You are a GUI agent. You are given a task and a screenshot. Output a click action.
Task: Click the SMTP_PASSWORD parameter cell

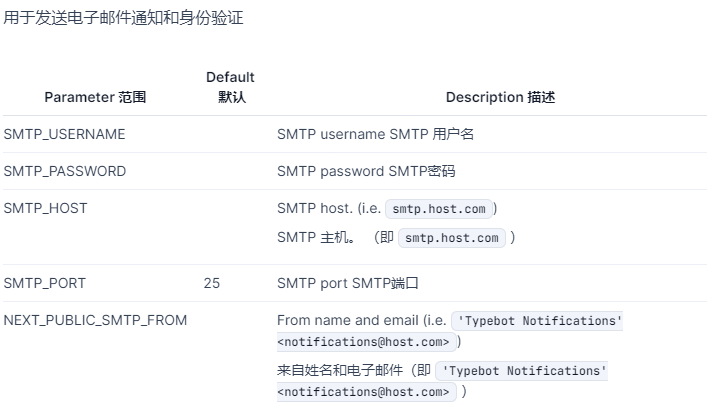coord(65,171)
